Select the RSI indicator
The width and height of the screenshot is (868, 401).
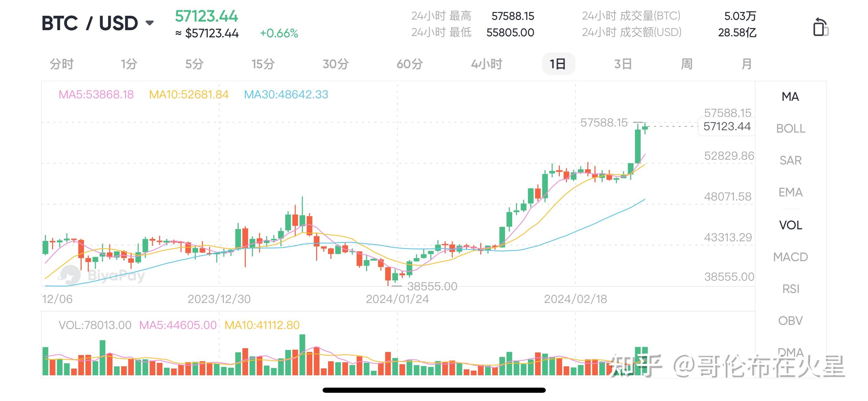(791, 289)
